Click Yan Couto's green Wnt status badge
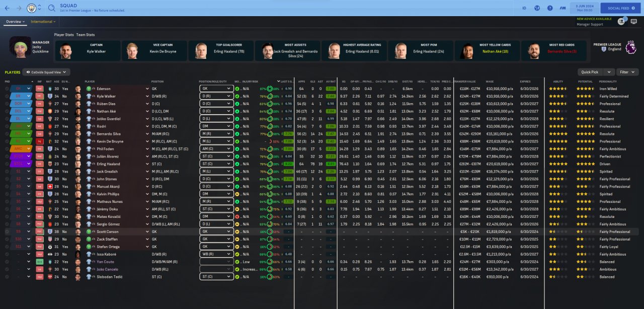 coord(40,262)
